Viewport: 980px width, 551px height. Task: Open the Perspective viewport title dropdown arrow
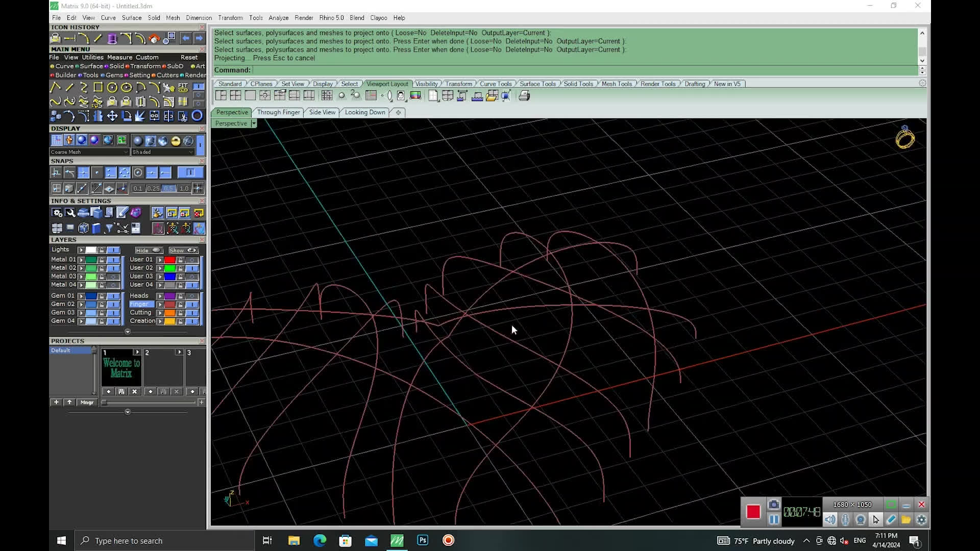click(x=254, y=123)
